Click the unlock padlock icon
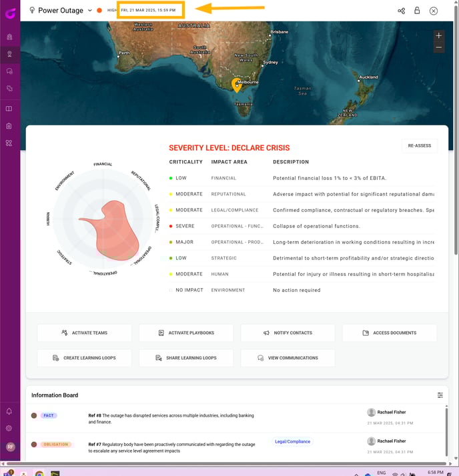 pos(417,10)
